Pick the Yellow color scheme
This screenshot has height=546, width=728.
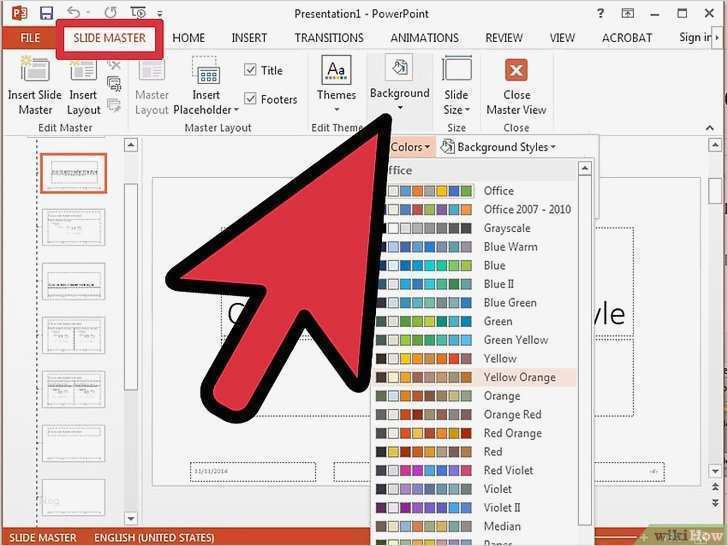pos(475,358)
